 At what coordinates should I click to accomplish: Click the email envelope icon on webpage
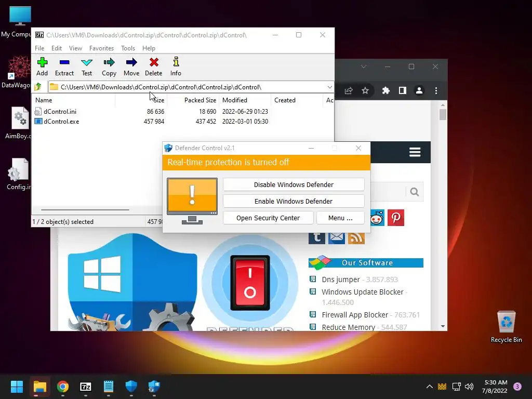click(x=337, y=238)
